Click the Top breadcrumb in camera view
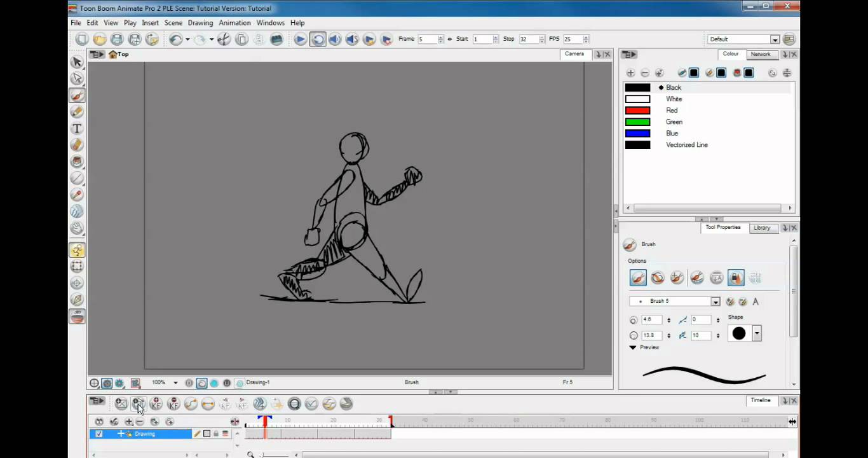 tap(119, 55)
